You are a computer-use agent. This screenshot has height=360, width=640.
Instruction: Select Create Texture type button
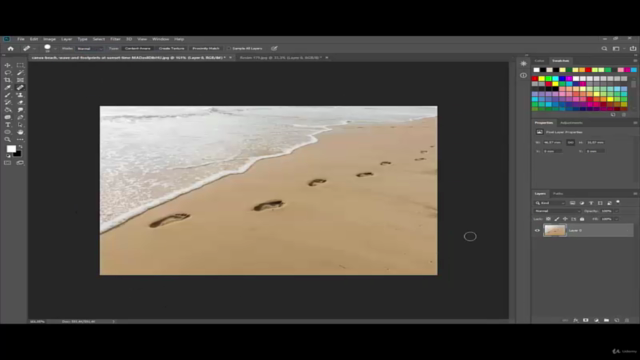tap(171, 49)
